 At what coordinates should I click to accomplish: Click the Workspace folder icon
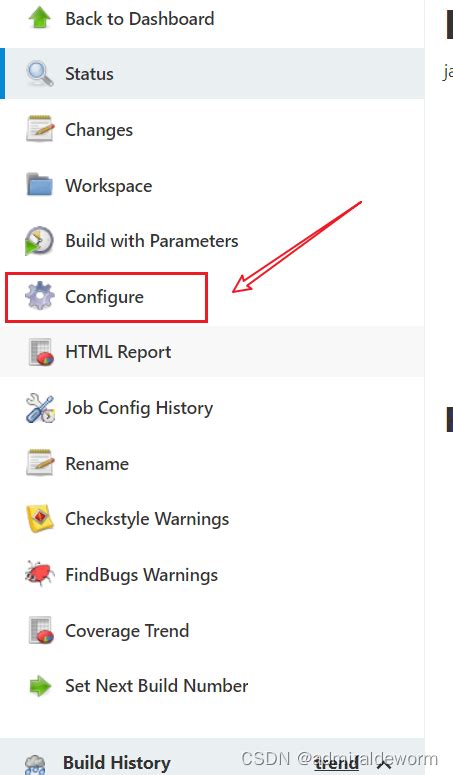click(40, 185)
